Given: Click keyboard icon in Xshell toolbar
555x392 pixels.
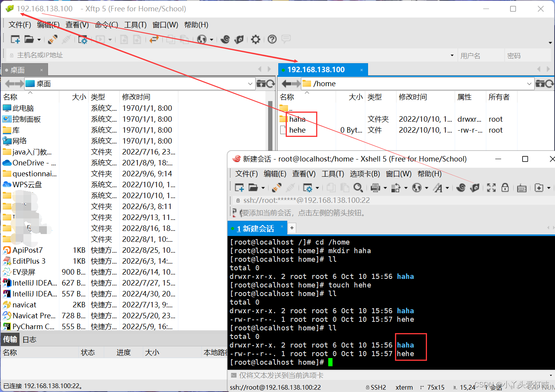Looking at the screenshot, I should point(522,188).
